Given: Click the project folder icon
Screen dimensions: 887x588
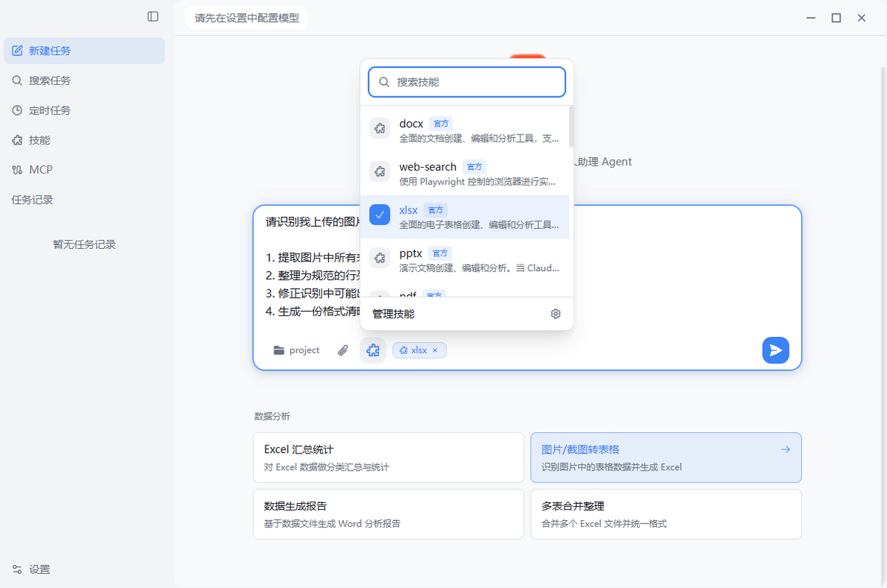Looking at the screenshot, I should (279, 350).
